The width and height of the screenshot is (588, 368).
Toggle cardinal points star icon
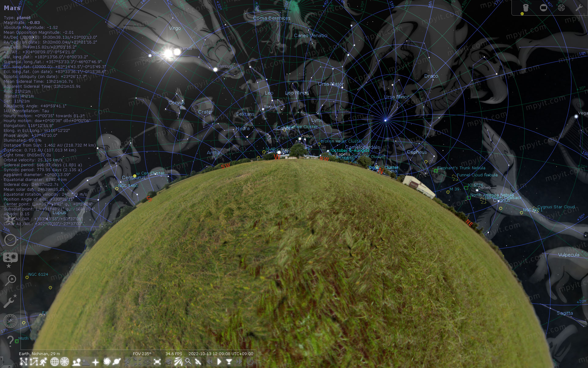point(96,362)
